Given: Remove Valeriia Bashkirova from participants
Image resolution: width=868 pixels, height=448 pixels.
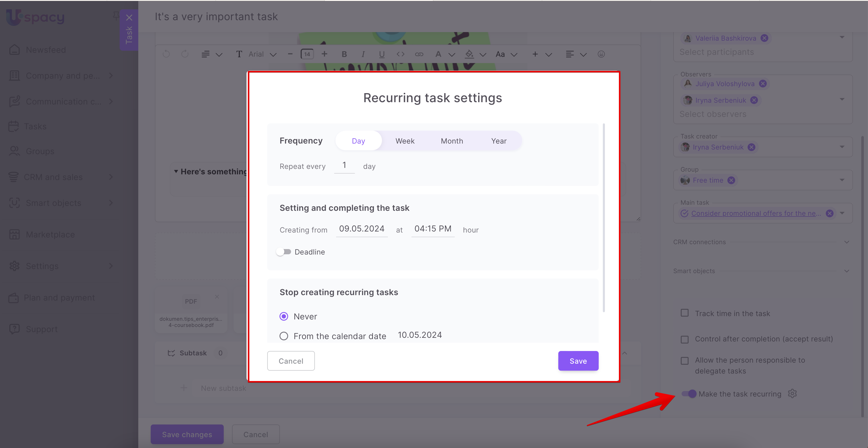Looking at the screenshot, I should (x=765, y=38).
